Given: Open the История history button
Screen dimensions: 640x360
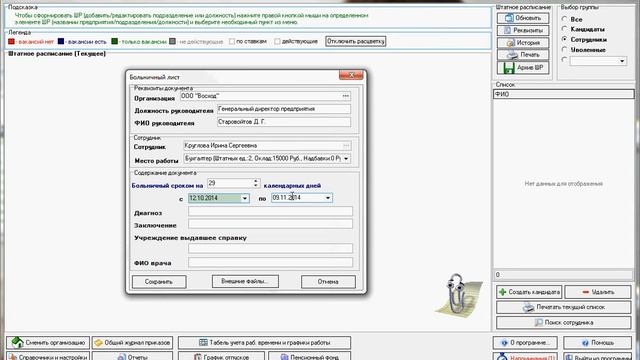Looking at the screenshot, I should [523, 42].
